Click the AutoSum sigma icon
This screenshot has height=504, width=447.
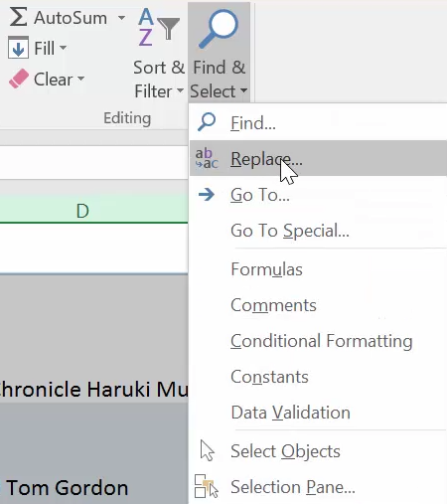coord(19,17)
